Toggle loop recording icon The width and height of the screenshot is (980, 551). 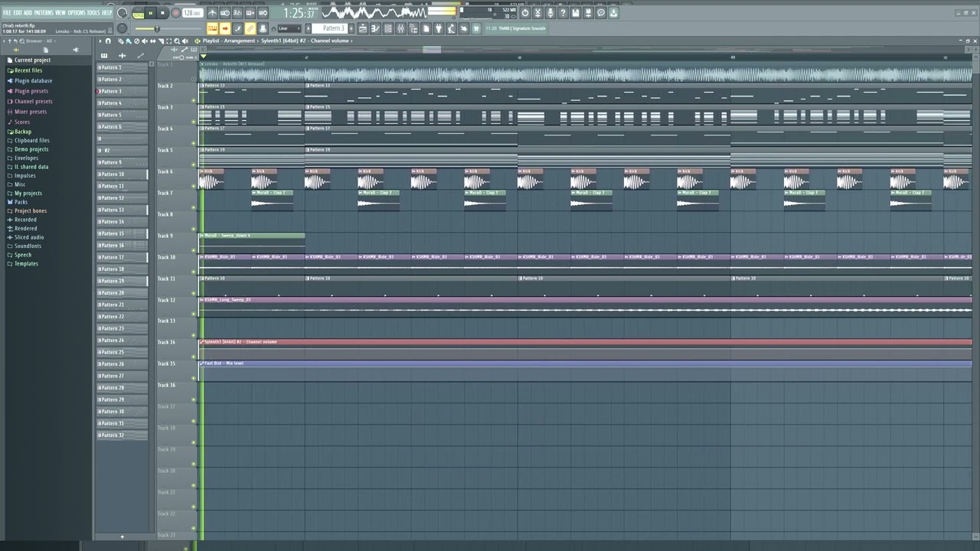263,13
